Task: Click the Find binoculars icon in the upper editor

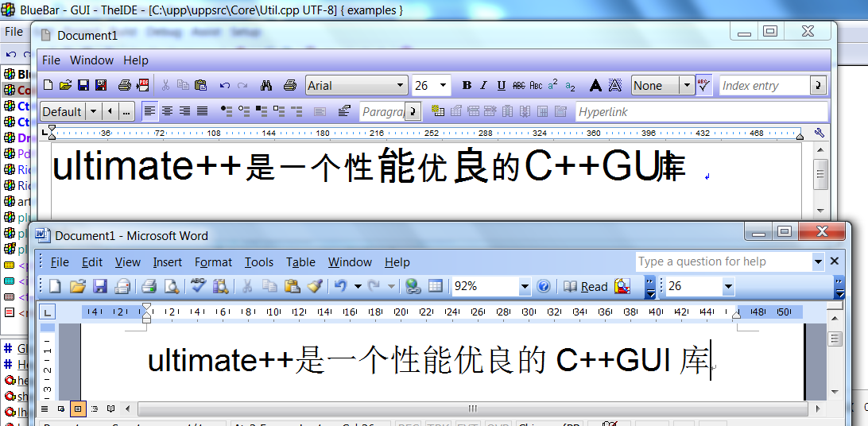Action: [x=267, y=86]
